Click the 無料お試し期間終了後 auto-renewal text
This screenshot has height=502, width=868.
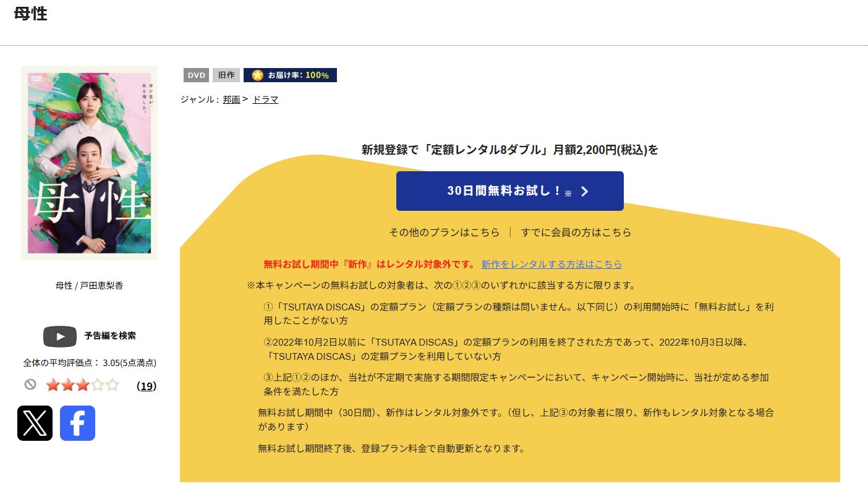[x=391, y=448]
